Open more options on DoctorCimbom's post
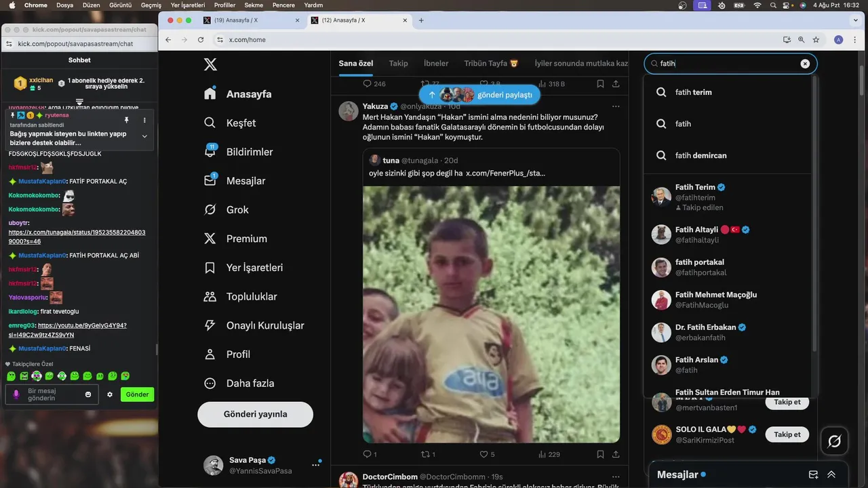This screenshot has height=488, width=868. 616,476
